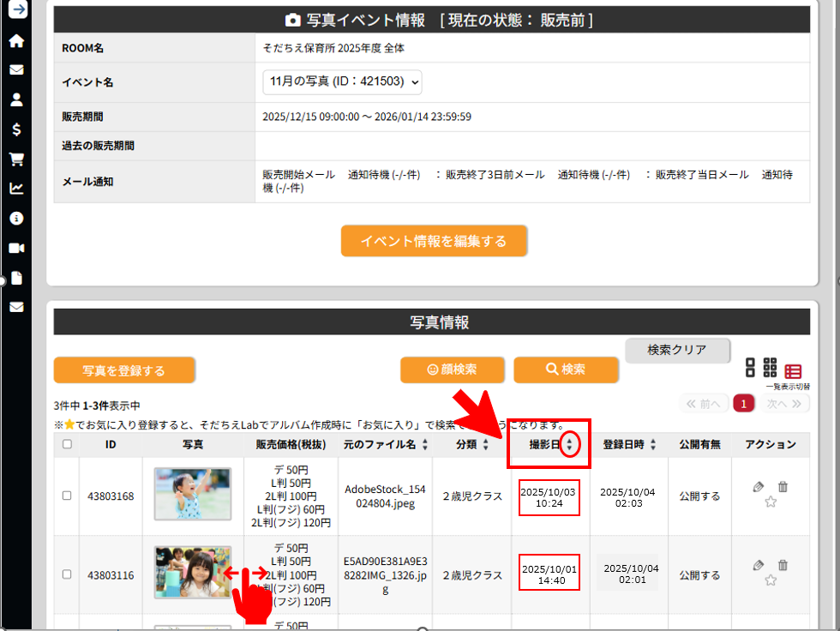
Task: Favorite photo 43803168 with the star icon
Action: click(x=770, y=502)
